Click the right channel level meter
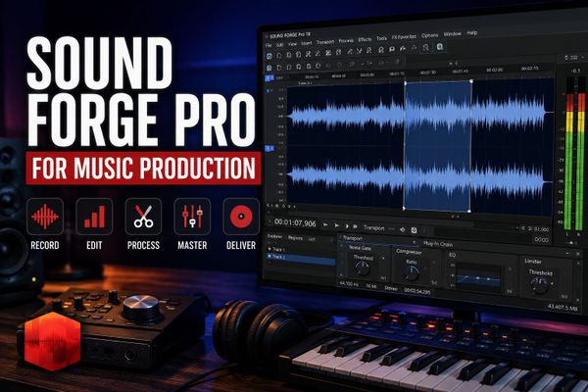 (581, 154)
